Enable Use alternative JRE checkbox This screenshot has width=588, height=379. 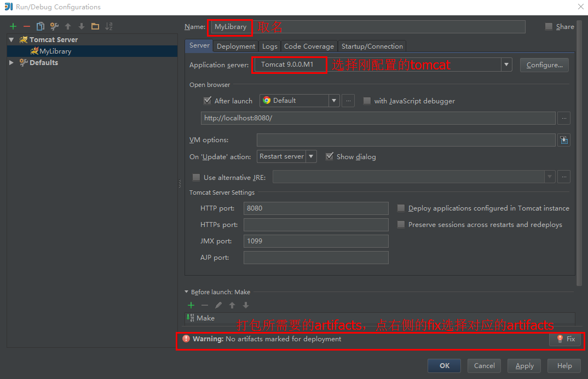(x=196, y=177)
